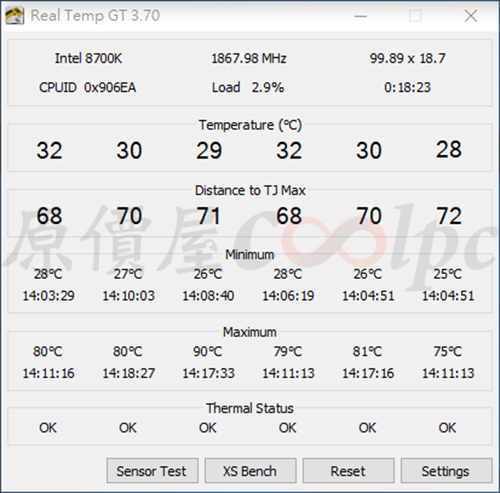Screen dimensions: 500x493
Task: Click the disabled maximize button
Action: (x=415, y=16)
